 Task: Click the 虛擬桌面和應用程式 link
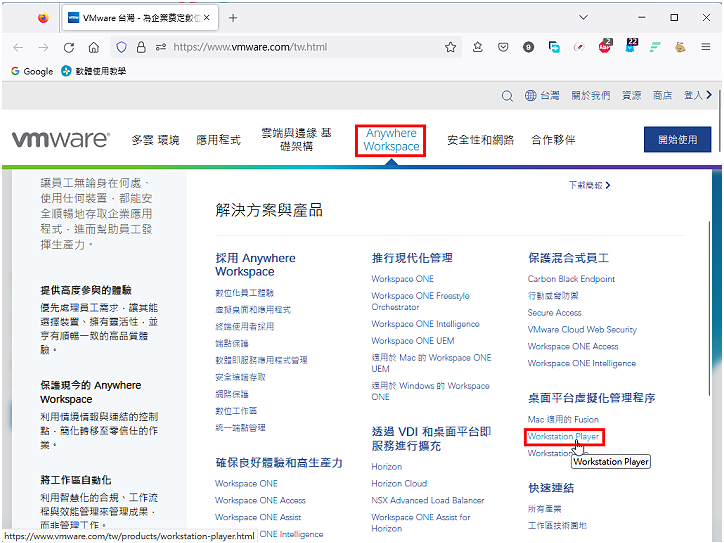tap(253, 310)
